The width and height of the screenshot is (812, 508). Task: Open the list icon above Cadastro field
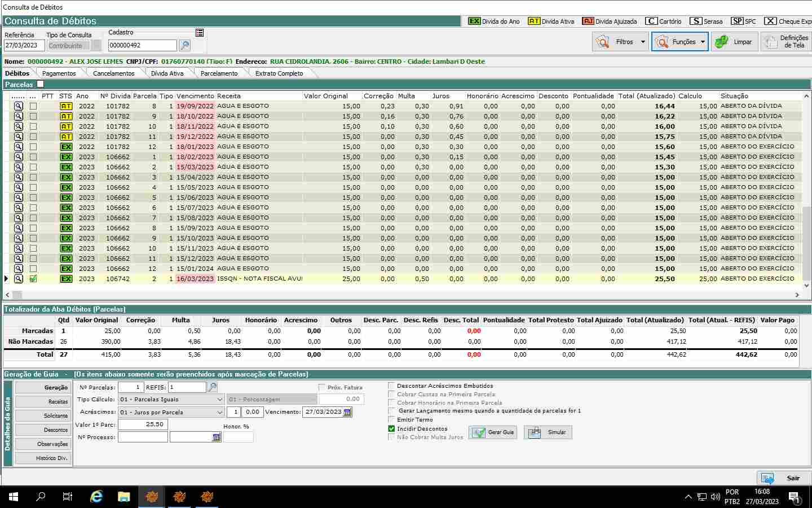coord(200,33)
